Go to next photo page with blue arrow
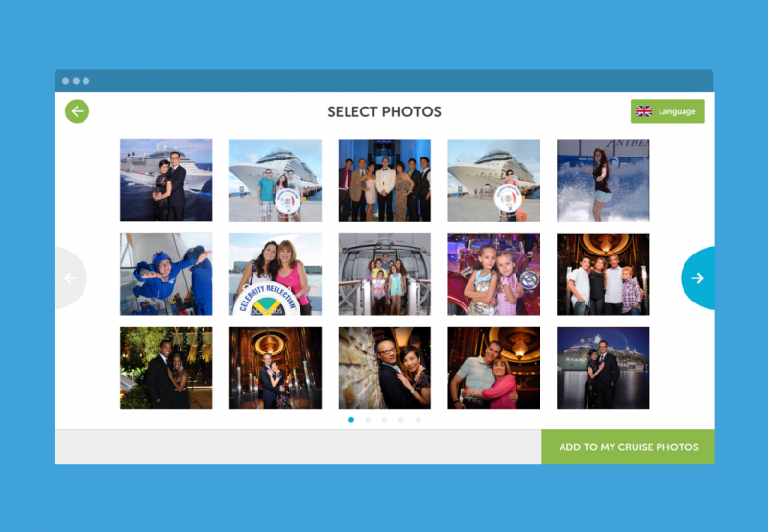Image resolution: width=768 pixels, height=532 pixels. point(698,278)
